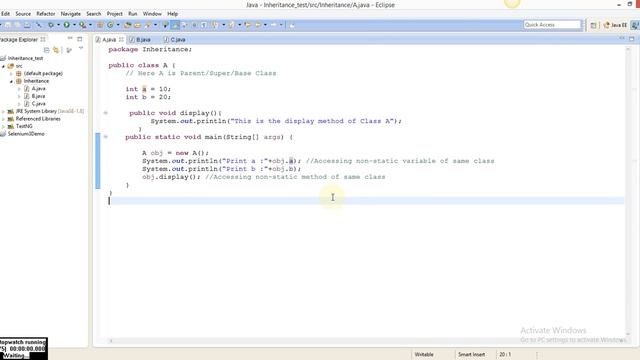
Task: Click the Debug bug icon
Action: pos(51,25)
